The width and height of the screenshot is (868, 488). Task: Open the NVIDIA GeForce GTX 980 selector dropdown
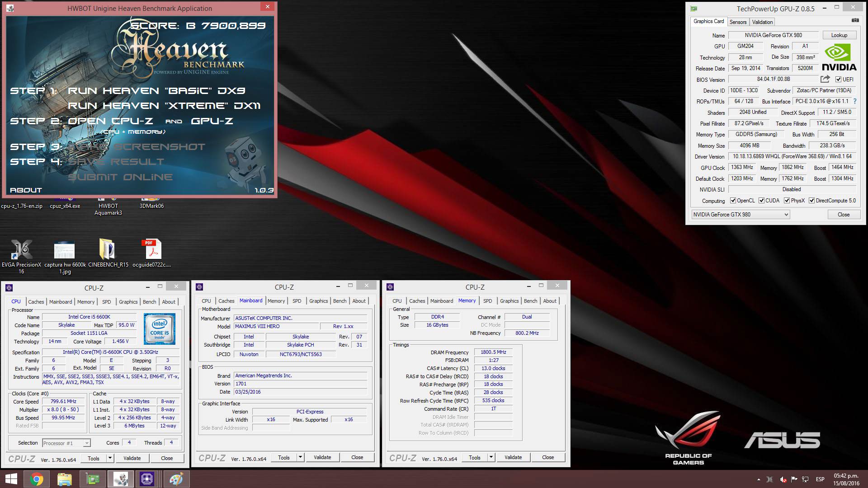(x=741, y=215)
